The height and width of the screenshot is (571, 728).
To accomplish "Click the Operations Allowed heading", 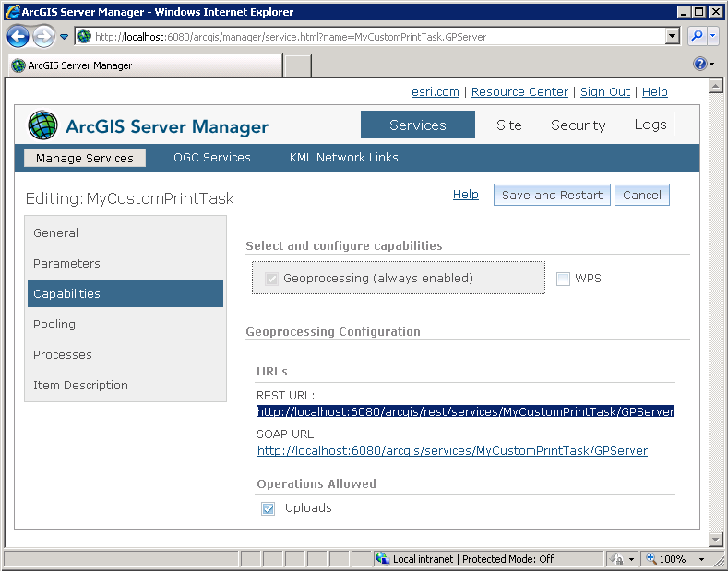I will click(316, 483).
